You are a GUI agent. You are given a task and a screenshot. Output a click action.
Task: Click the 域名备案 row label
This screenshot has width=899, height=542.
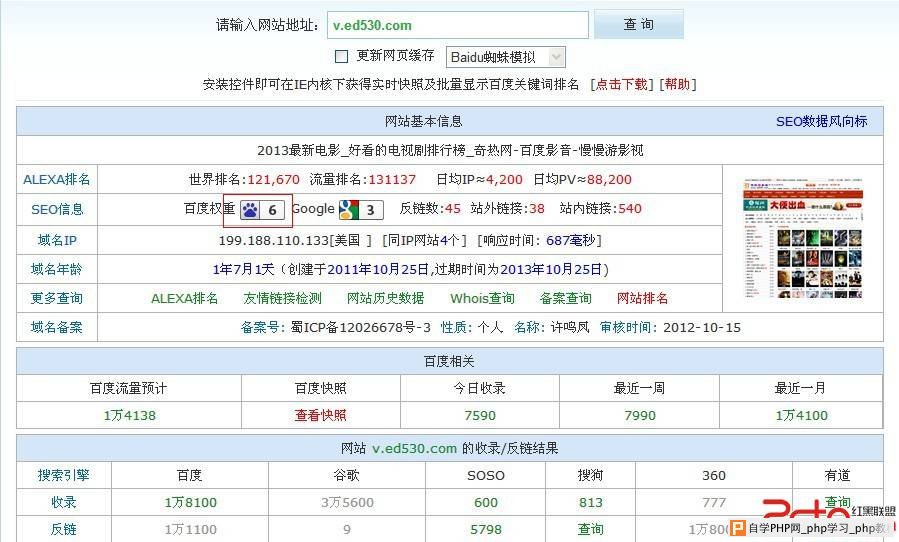tap(57, 327)
